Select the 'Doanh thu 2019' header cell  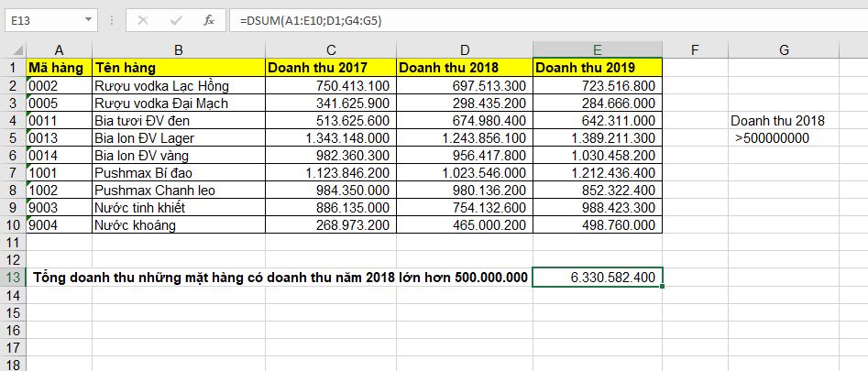pyautogui.click(x=597, y=68)
